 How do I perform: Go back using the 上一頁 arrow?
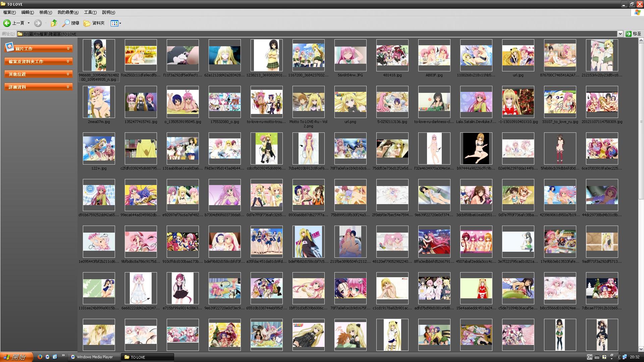14,23
